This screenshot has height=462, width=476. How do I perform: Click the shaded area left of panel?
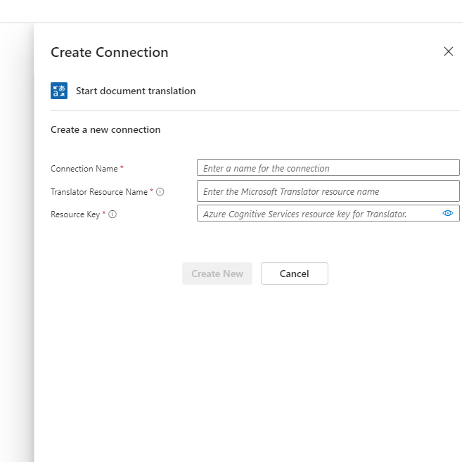point(17,243)
